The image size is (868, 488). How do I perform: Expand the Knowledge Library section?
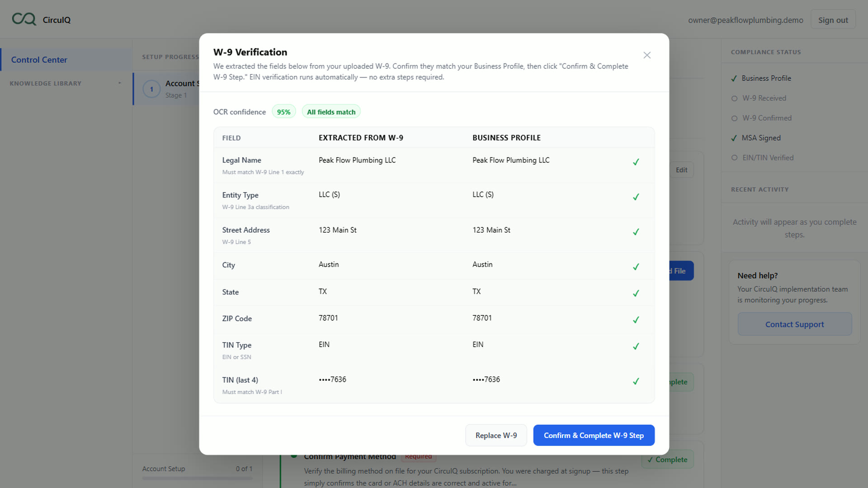click(66, 83)
